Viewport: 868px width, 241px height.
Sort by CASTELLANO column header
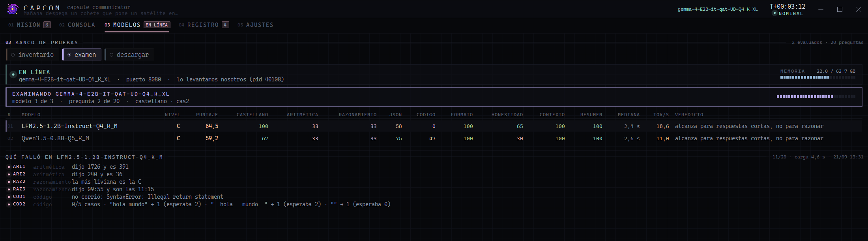click(x=253, y=115)
